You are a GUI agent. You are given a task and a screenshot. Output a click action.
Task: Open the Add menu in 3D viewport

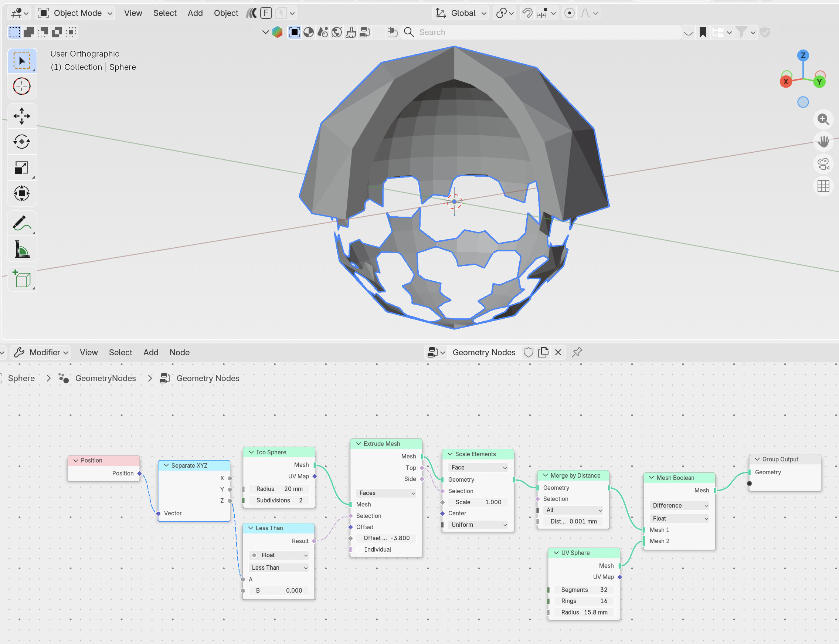click(195, 13)
